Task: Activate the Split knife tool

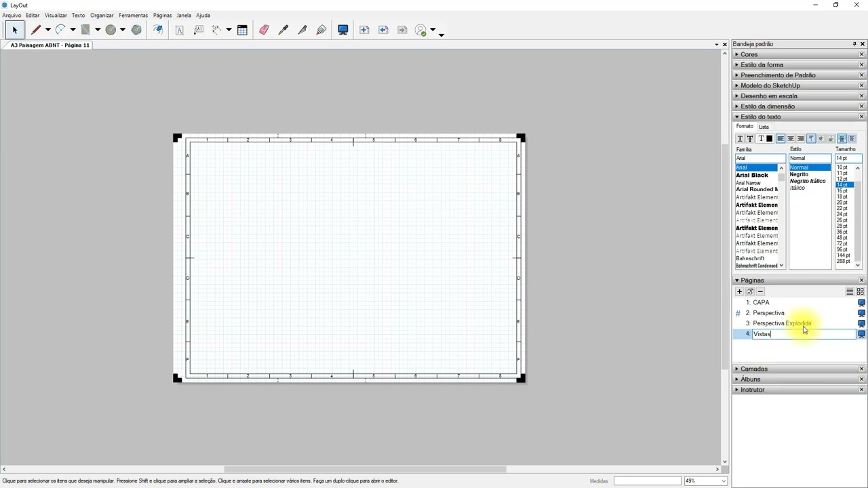Action: 302,30
